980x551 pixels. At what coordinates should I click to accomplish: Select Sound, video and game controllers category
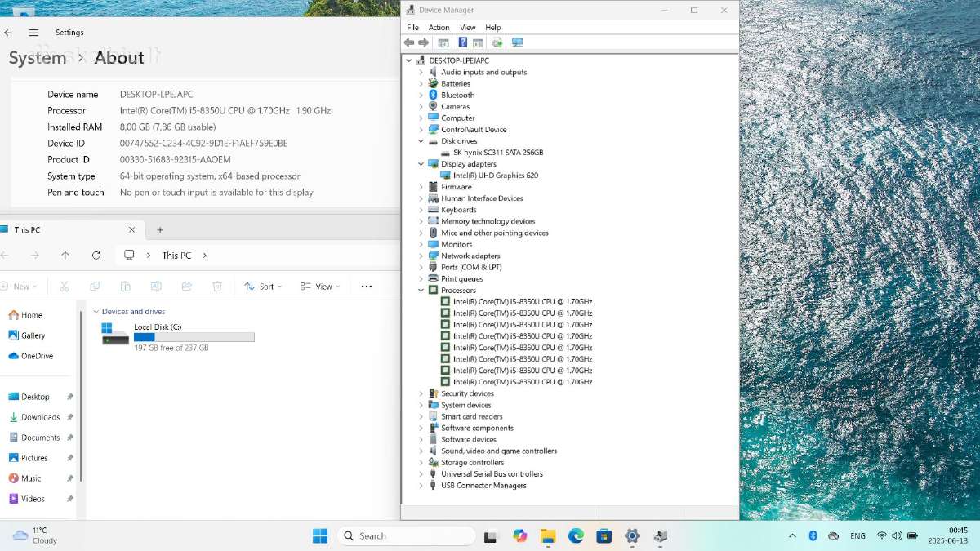tap(499, 451)
